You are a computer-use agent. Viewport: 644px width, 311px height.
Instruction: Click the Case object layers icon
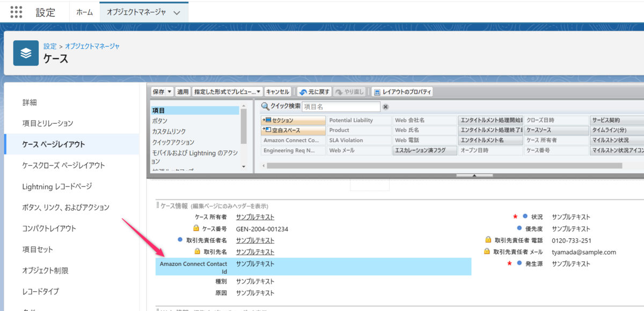coord(26,53)
